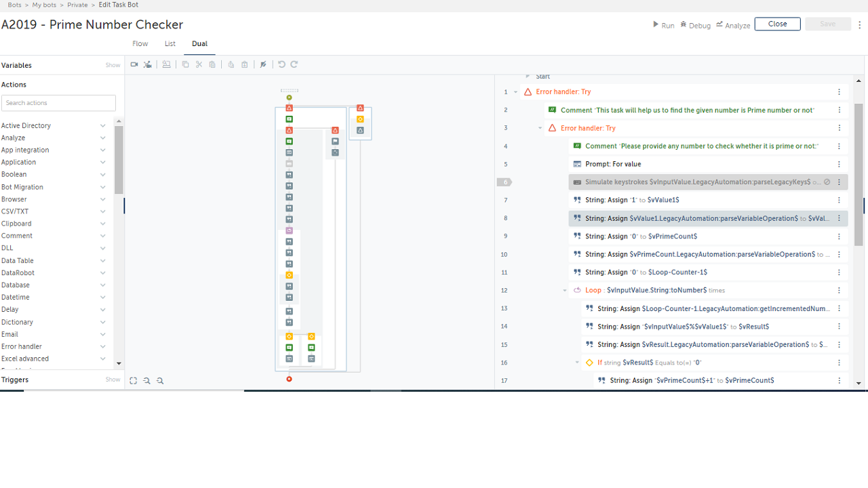Image resolution: width=868 pixels, height=488 pixels.
Task: Click the Error handler triangle icon on line 1
Action: [x=528, y=92]
